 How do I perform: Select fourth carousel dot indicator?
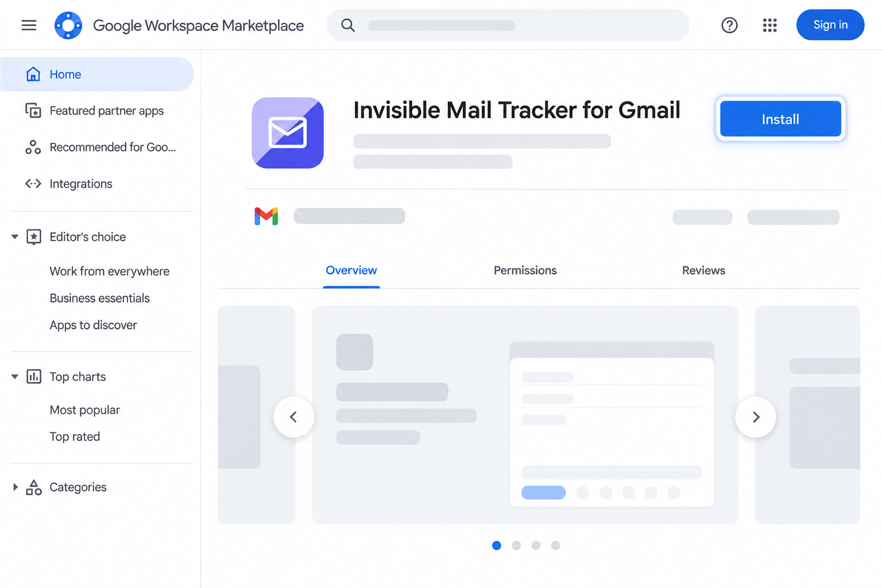click(x=555, y=546)
